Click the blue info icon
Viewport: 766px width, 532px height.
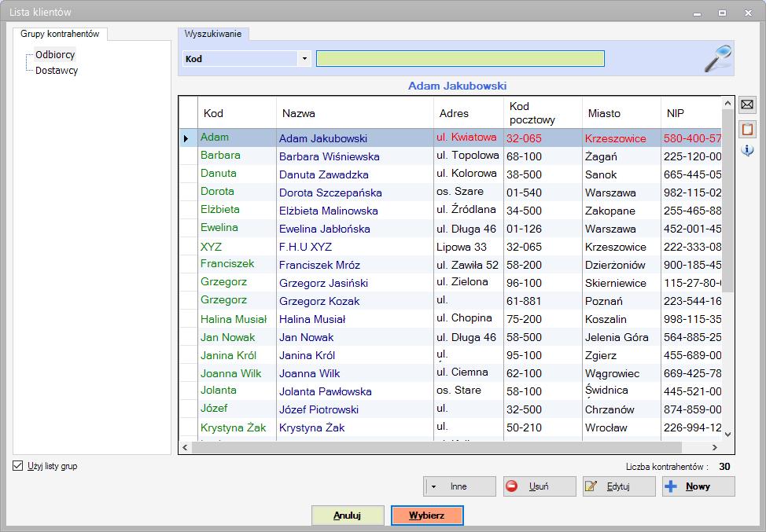click(x=747, y=150)
